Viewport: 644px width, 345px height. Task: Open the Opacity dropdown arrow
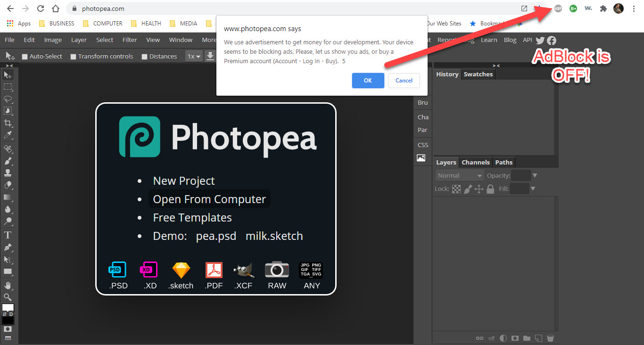pyautogui.click(x=535, y=175)
